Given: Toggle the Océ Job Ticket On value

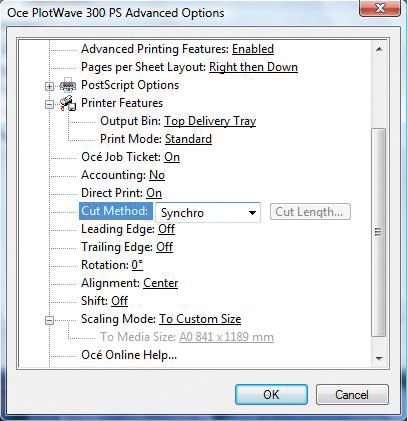Looking at the screenshot, I should [172, 157].
